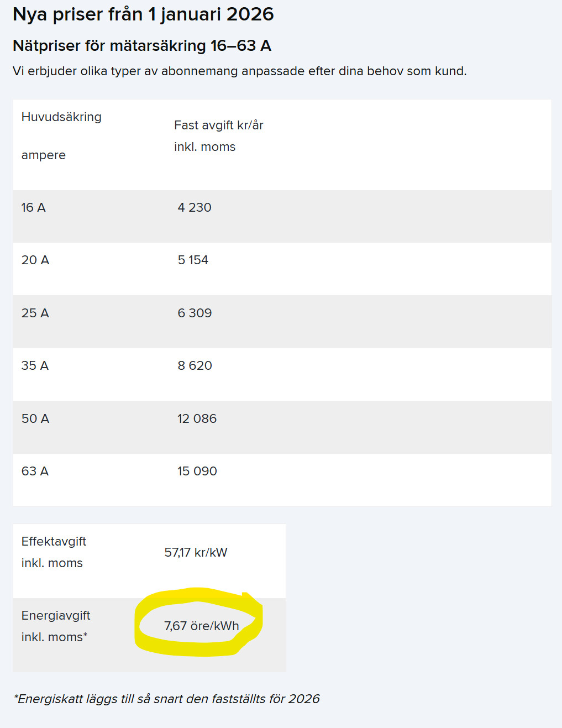The width and height of the screenshot is (562, 728).
Task: Click the highlighted 7,67 öre/kWh value
Action: pyautogui.click(x=201, y=626)
